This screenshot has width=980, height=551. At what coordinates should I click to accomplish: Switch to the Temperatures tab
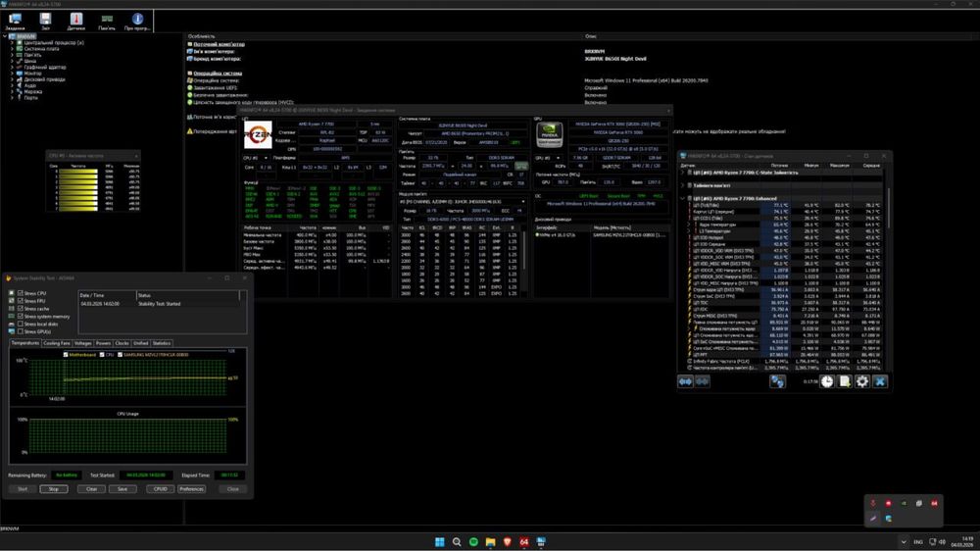(x=25, y=343)
